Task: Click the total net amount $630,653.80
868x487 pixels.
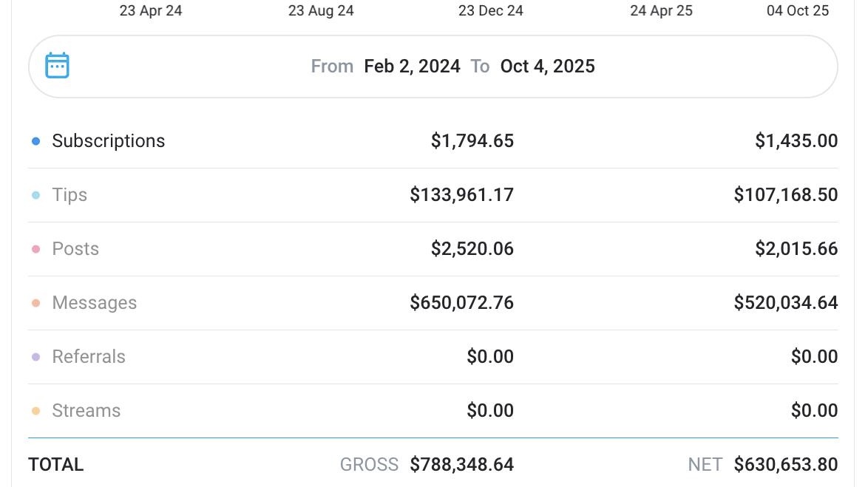Action: [785, 465]
